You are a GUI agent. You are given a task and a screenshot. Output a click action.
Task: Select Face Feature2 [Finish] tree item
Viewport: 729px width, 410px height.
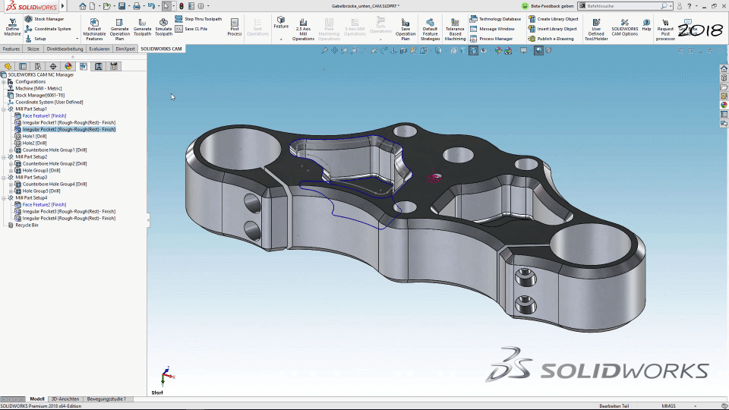tap(44, 205)
